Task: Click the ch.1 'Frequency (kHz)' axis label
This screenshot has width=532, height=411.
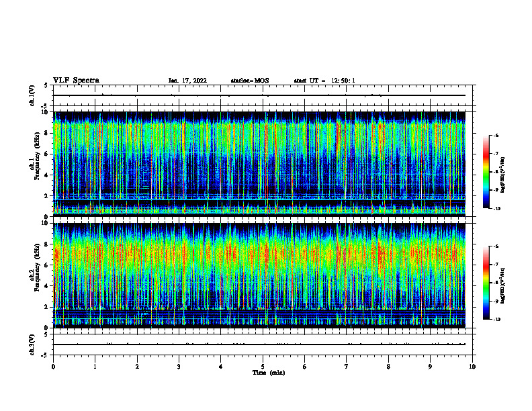Action: (x=38, y=156)
